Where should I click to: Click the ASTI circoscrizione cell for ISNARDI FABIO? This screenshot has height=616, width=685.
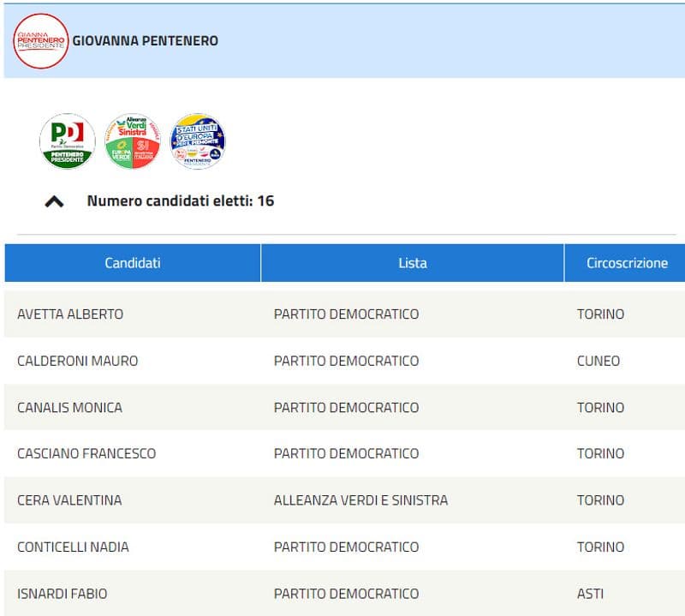point(591,593)
